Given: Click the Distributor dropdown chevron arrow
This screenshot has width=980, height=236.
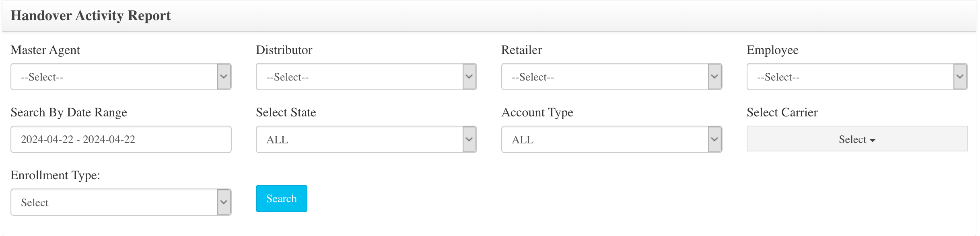Looking at the screenshot, I should point(469,77).
